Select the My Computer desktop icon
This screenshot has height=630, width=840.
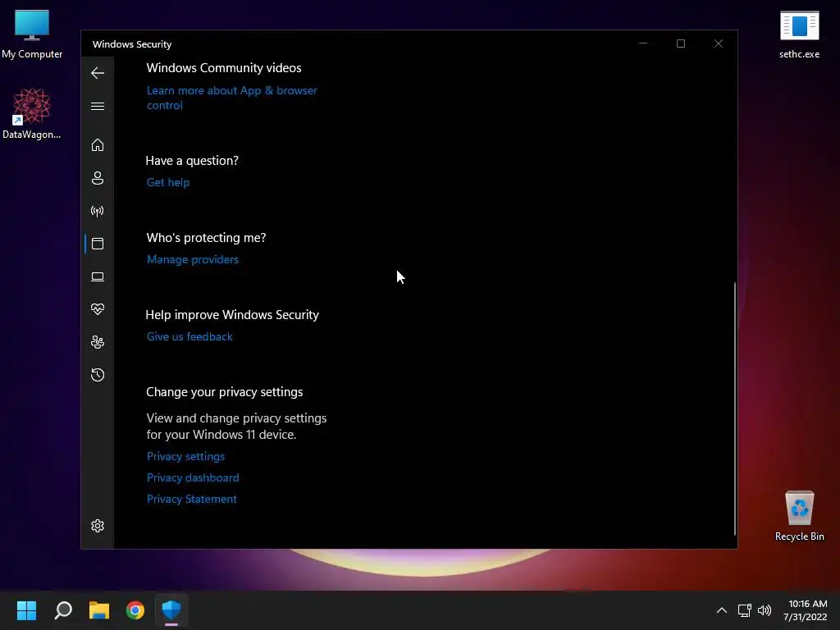point(32,34)
